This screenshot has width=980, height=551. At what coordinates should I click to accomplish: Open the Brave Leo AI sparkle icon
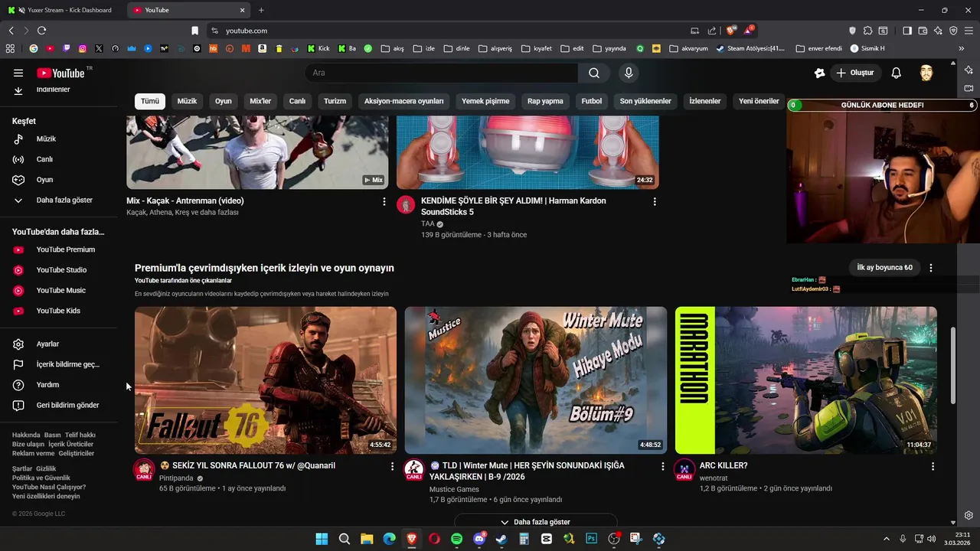pyautogui.click(x=938, y=31)
